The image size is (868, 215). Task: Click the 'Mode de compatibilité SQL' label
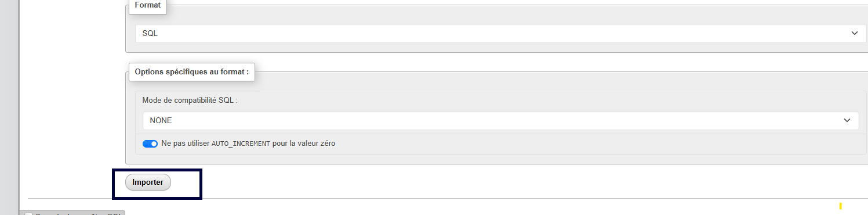click(x=190, y=100)
